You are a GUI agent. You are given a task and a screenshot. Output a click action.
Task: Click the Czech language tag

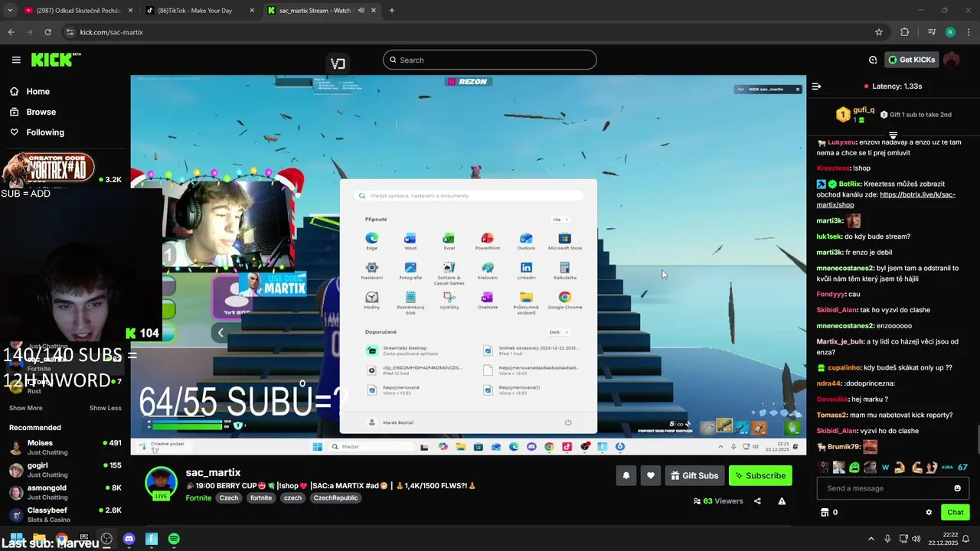pos(229,497)
